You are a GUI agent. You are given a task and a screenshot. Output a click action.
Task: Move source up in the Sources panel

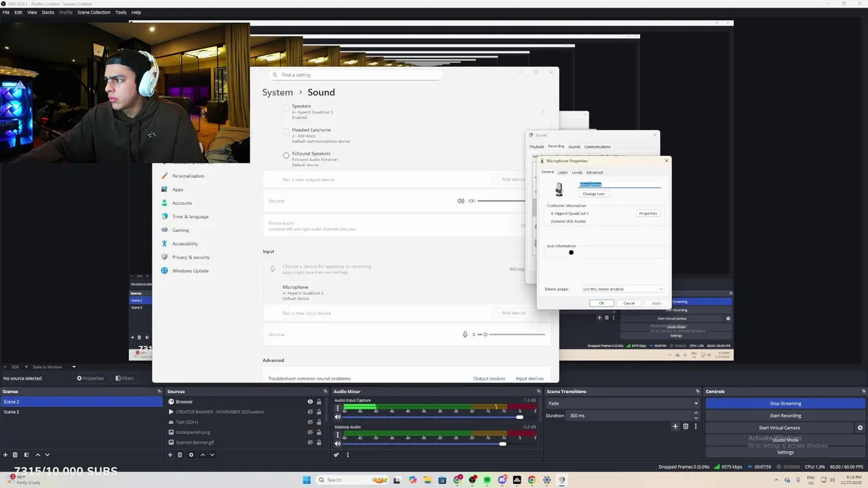pos(203,455)
